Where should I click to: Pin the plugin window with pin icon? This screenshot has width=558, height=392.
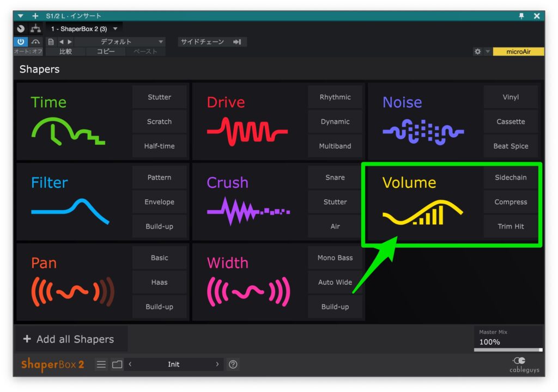click(521, 16)
